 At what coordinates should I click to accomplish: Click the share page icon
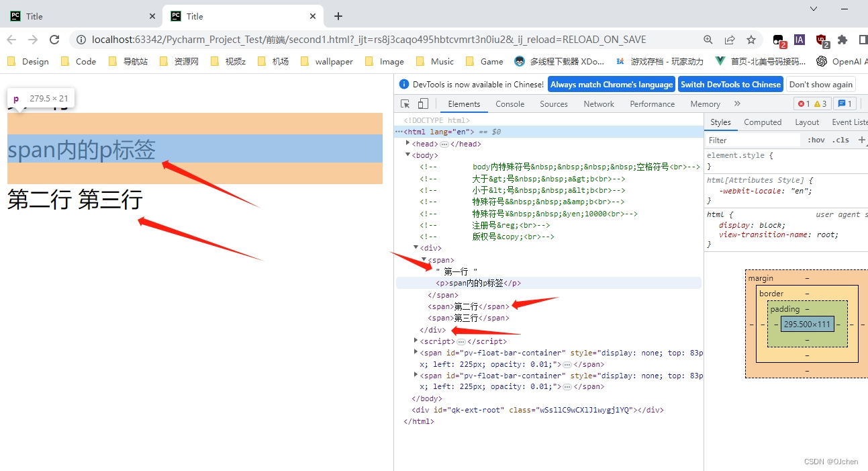[730, 40]
